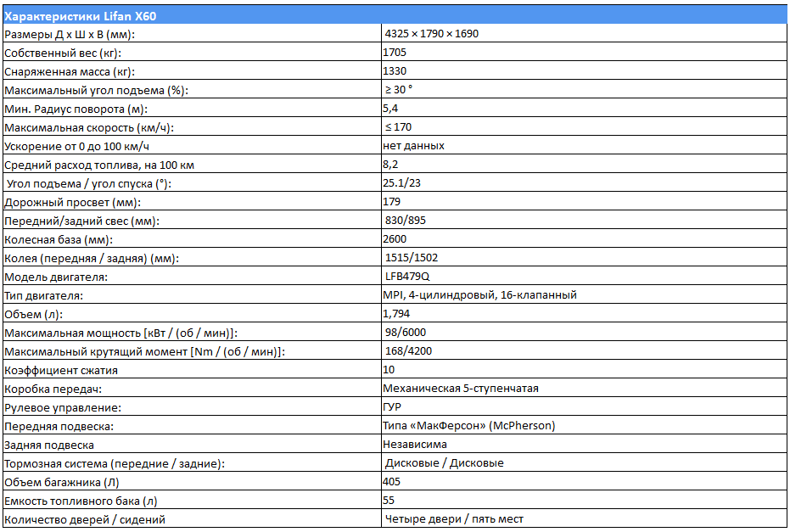Click the label 'Коробка передач:'
The image size is (790, 532).
point(53,389)
